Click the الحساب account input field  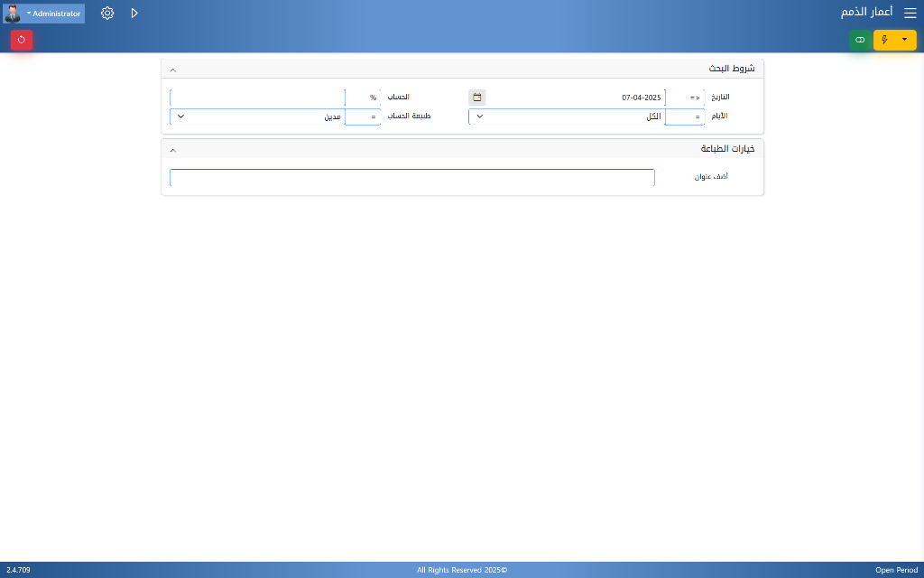click(256, 98)
